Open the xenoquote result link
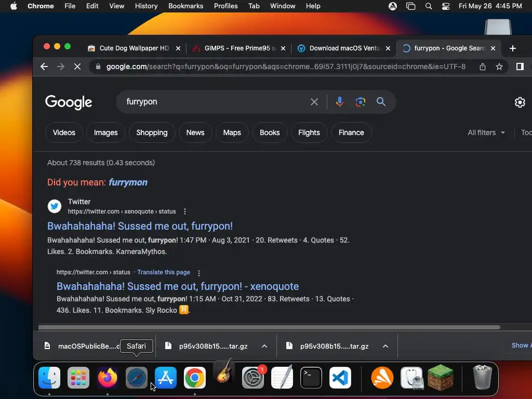The image size is (532, 399). coord(178,286)
